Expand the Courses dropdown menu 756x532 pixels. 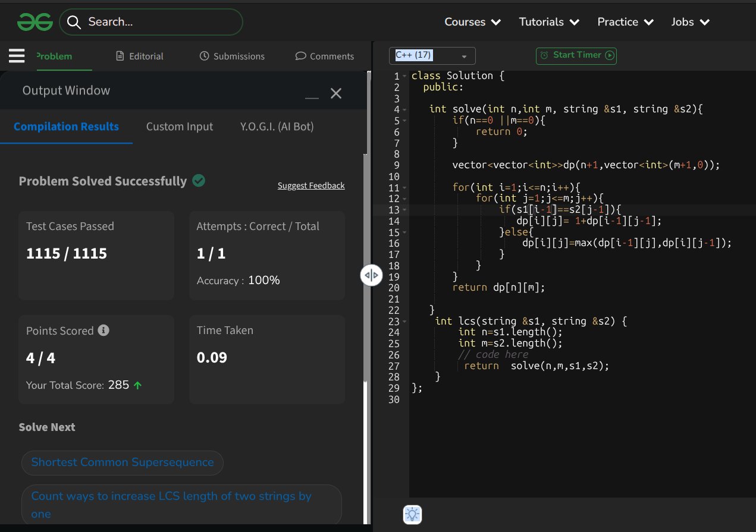coord(472,22)
